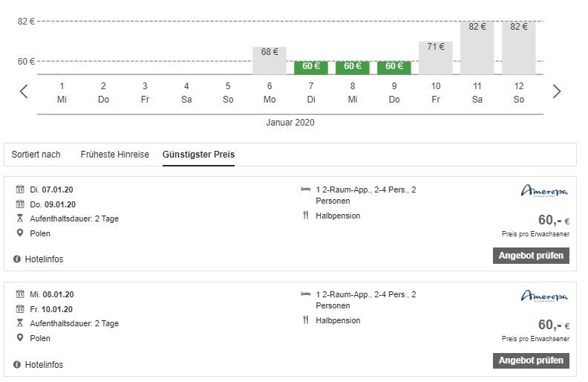
Task: Click the next dates right arrow
Action: tap(557, 91)
